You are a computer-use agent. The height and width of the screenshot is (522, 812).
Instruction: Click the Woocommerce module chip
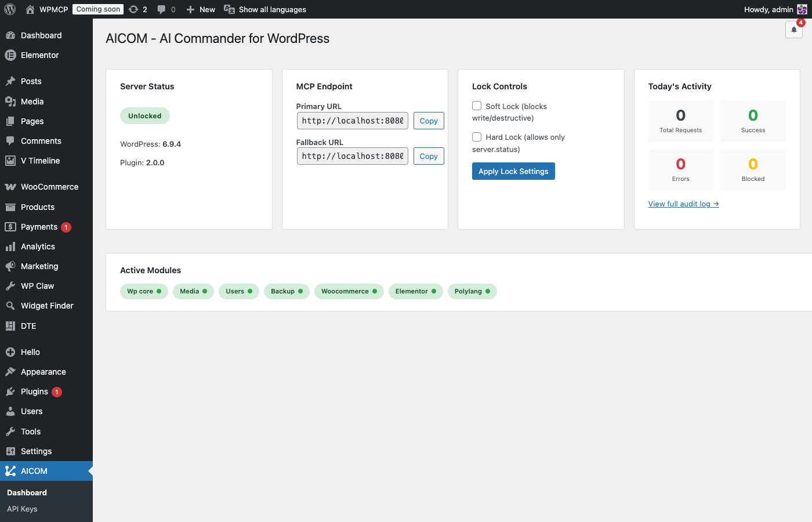coord(349,291)
